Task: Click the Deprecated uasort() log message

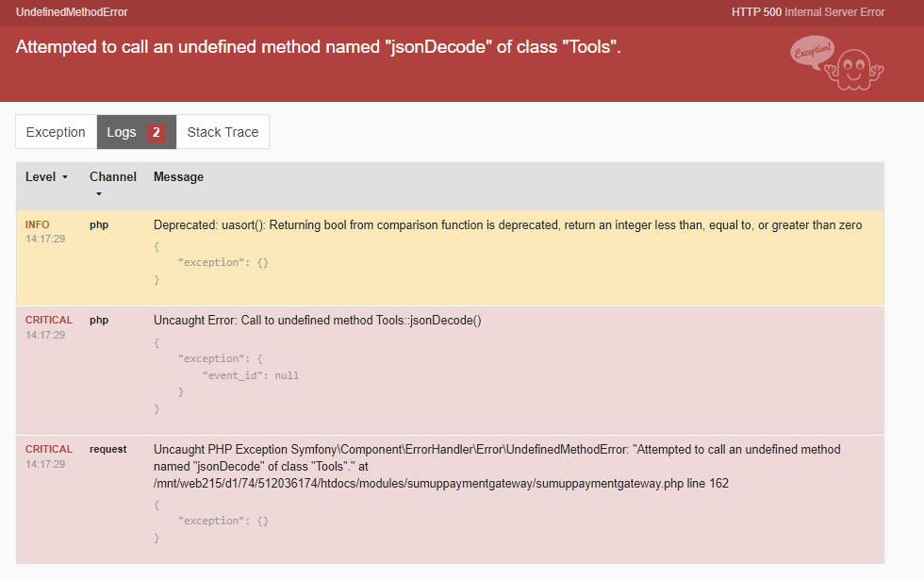Action: (x=507, y=225)
